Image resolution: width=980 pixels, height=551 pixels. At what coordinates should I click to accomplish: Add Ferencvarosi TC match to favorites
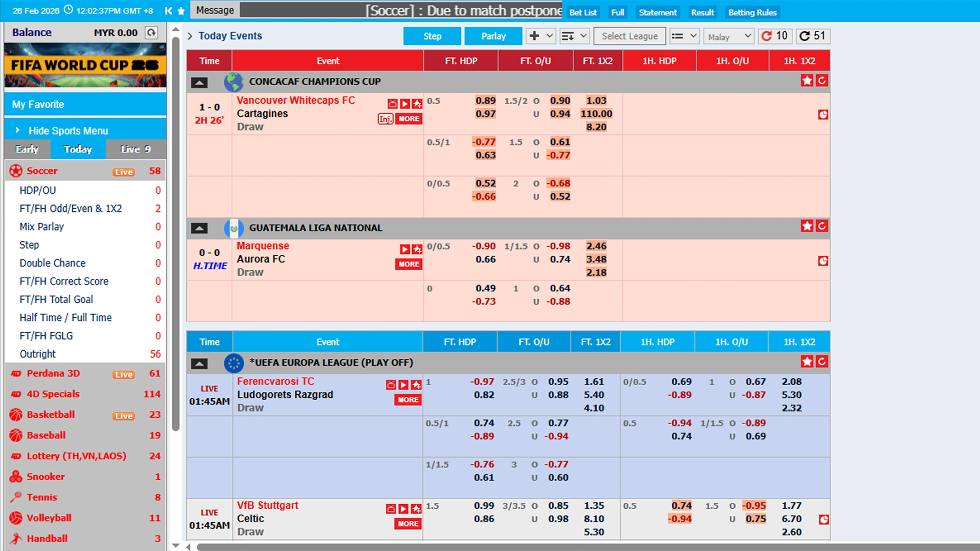click(416, 385)
